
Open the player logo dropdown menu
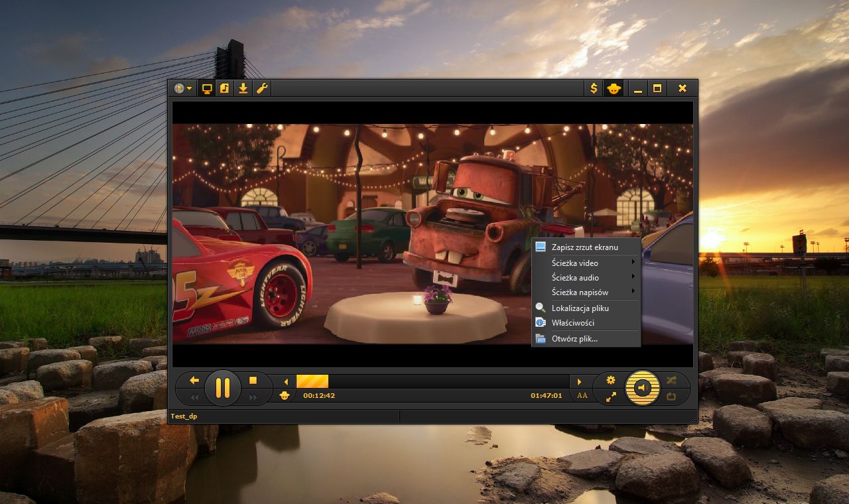182,88
